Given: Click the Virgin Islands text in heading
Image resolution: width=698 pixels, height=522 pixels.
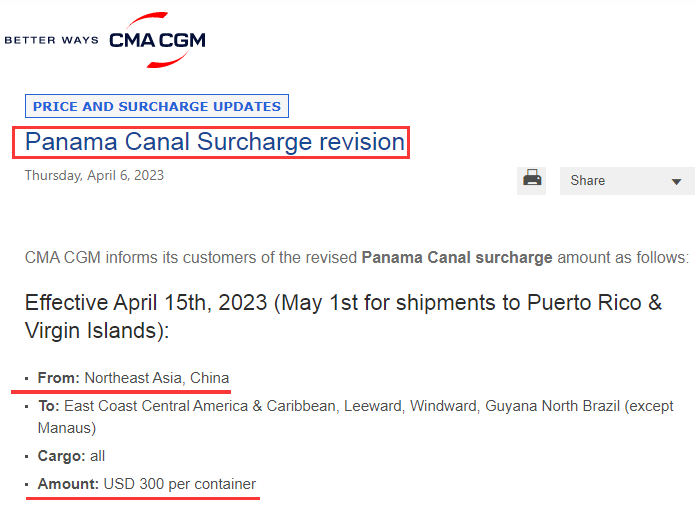Looking at the screenshot, I should (x=90, y=331).
